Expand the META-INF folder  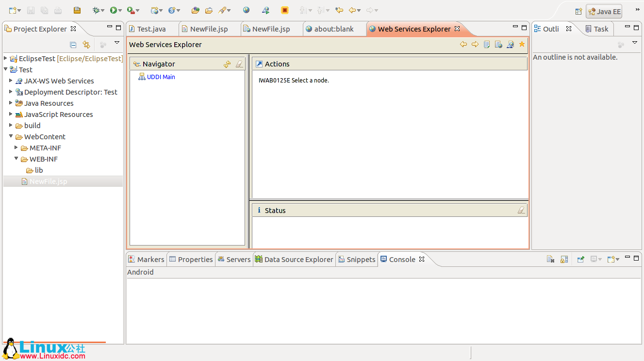click(16, 148)
